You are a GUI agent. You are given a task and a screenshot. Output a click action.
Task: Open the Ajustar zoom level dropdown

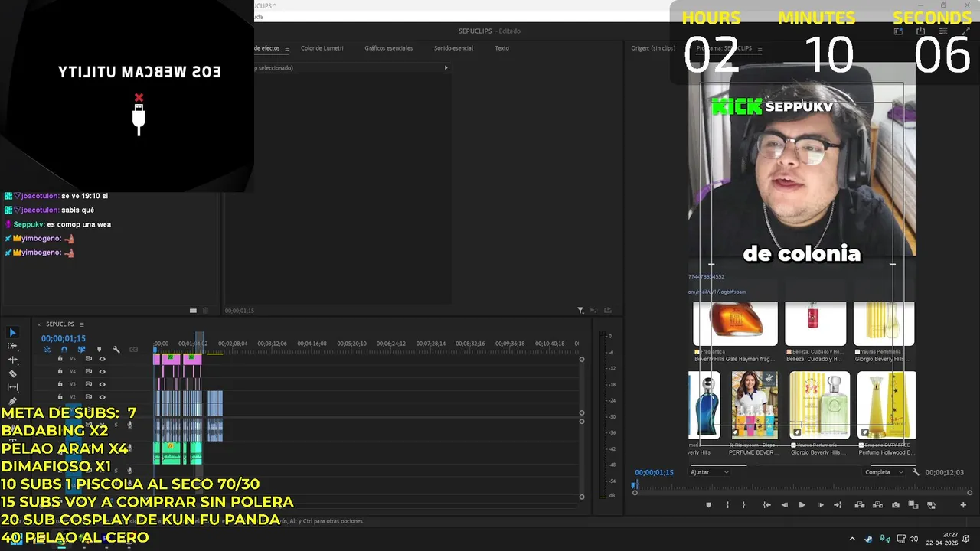pyautogui.click(x=709, y=472)
